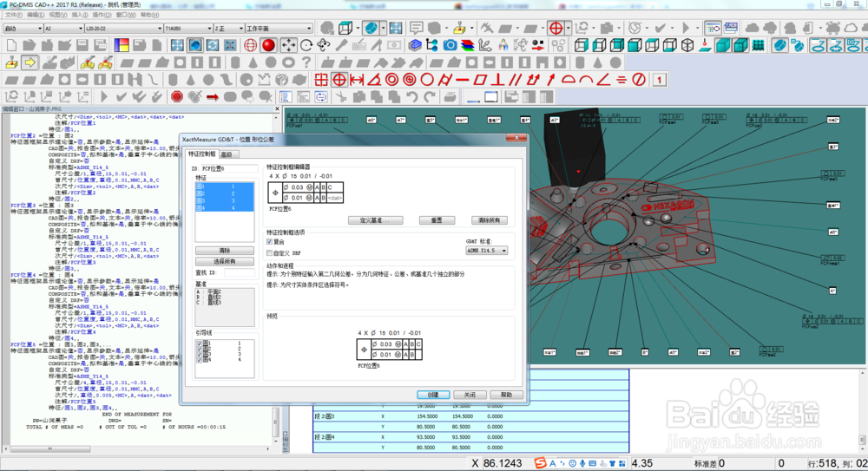
Task: Select the Position dimension icon in the dimension toolbar
Action: [339, 80]
